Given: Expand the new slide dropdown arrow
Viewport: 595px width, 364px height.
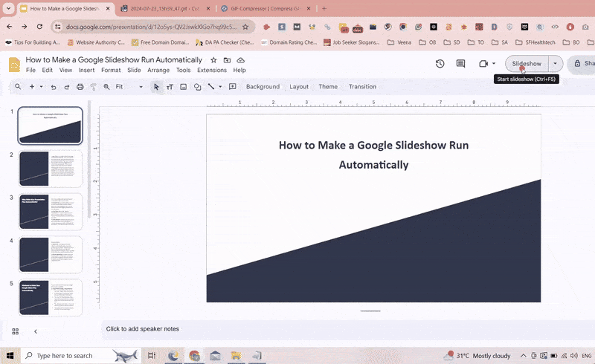Looking at the screenshot, I should 40,87.
